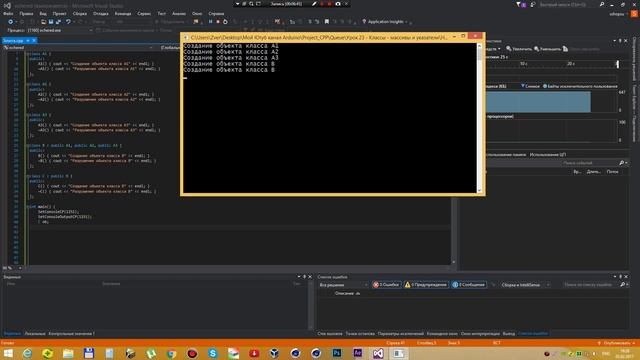Open Photoshop from the taskbar
Image resolution: width=640 pixels, height=360 pixels.
pos(337,353)
